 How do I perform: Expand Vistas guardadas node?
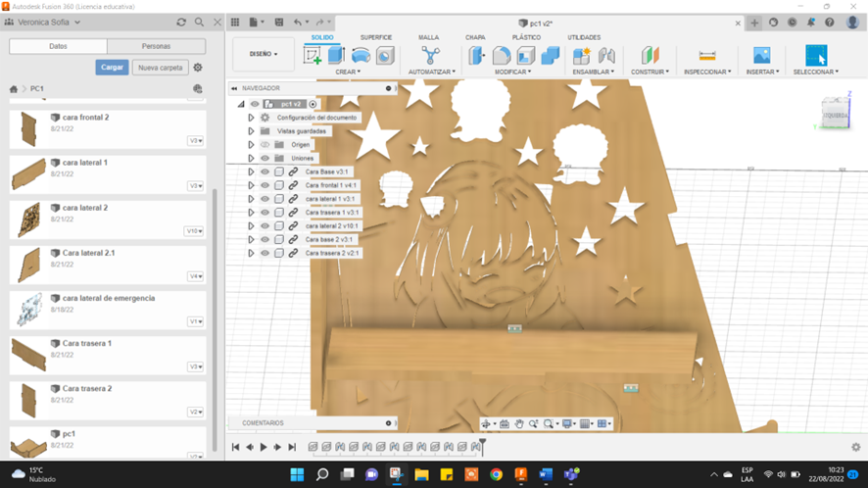pyautogui.click(x=251, y=131)
